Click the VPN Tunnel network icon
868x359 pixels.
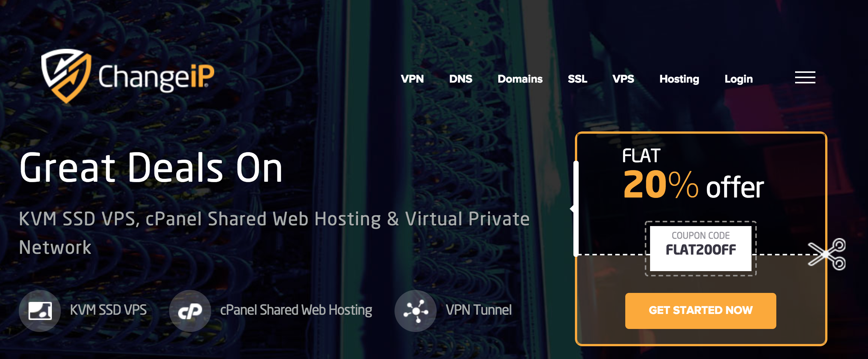(x=415, y=311)
